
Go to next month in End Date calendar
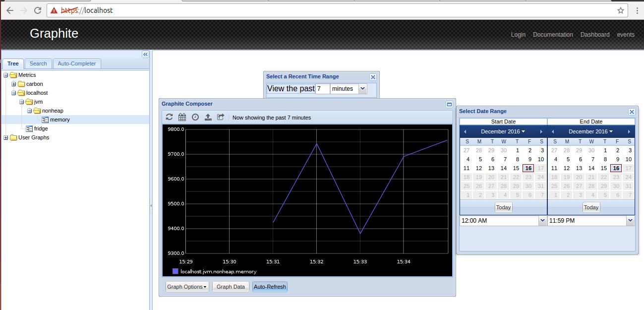click(x=629, y=132)
